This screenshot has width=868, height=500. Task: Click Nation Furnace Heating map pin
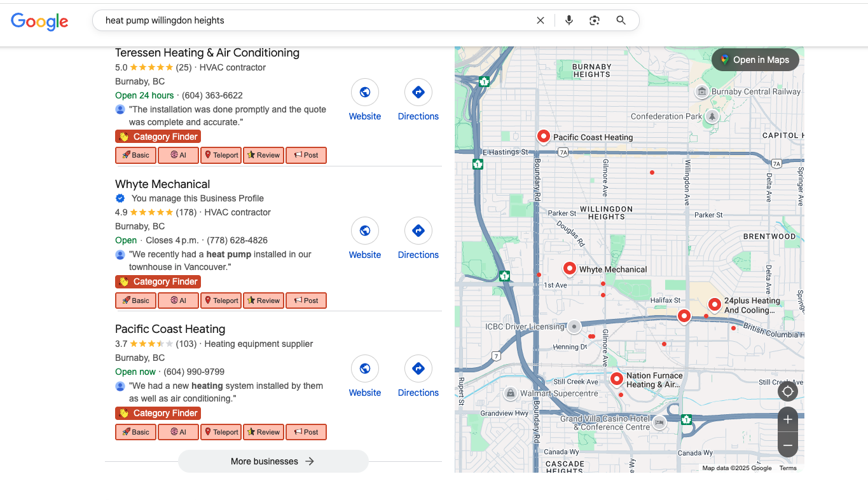tap(617, 379)
